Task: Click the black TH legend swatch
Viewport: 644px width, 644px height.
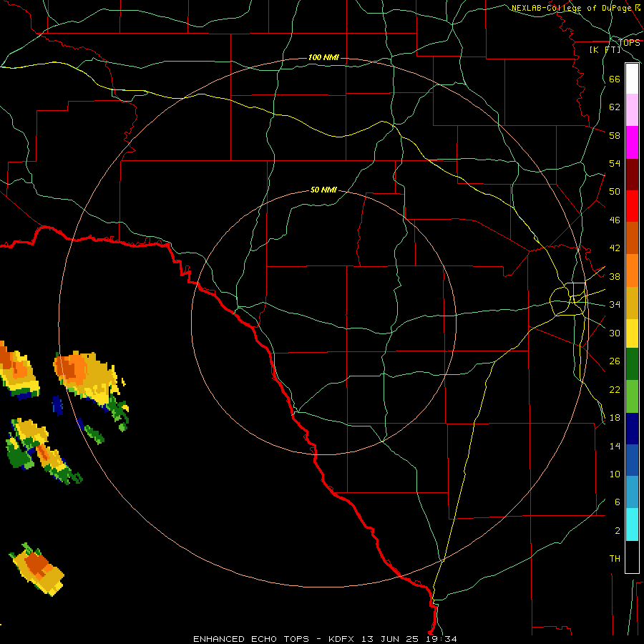Action: tap(632, 557)
